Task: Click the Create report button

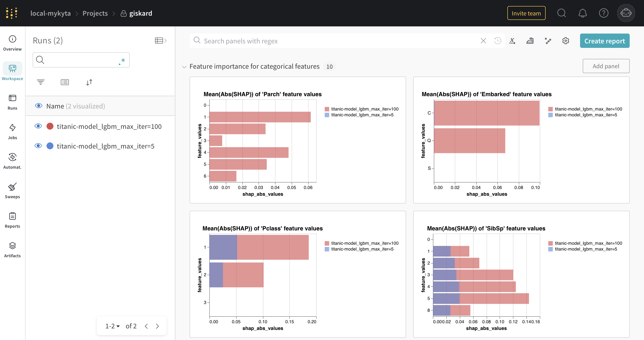Action: (x=604, y=41)
